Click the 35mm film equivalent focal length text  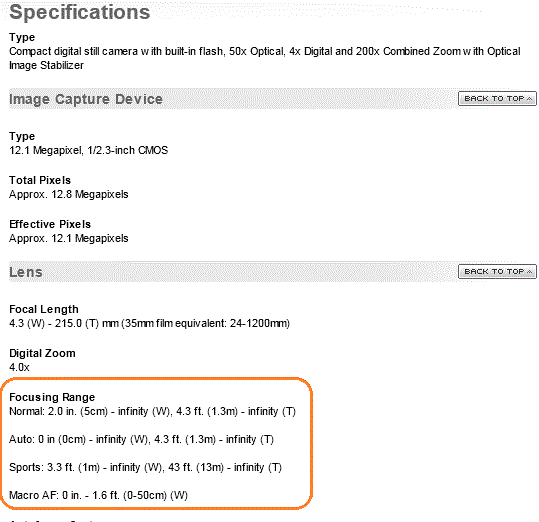[x=206, y=324]
